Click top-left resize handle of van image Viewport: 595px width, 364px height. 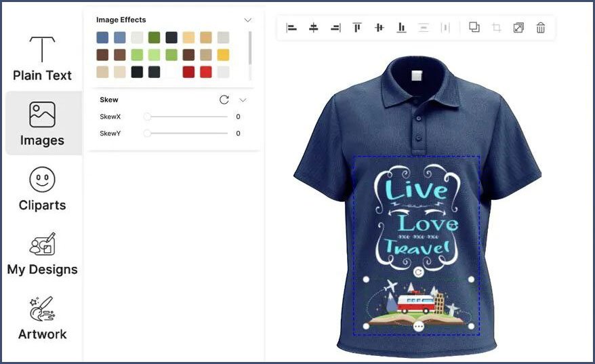(366, 279)
